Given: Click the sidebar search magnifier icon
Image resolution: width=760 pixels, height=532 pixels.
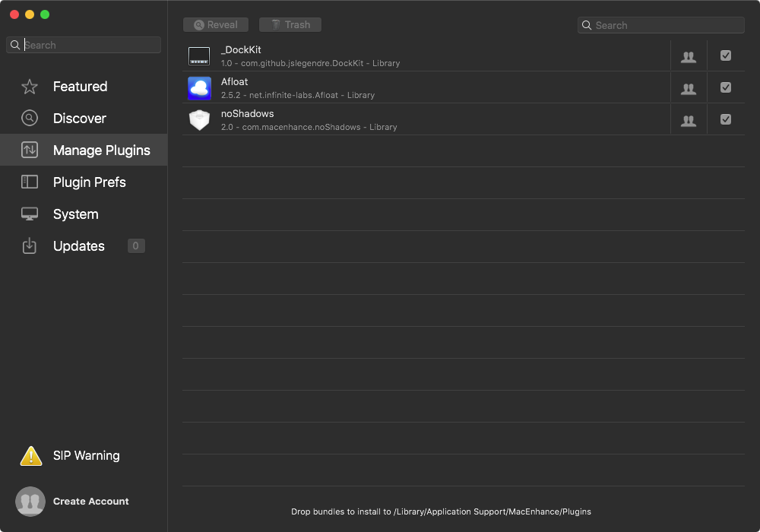Looking at the screenshot, I should click(x=15, y=45).
